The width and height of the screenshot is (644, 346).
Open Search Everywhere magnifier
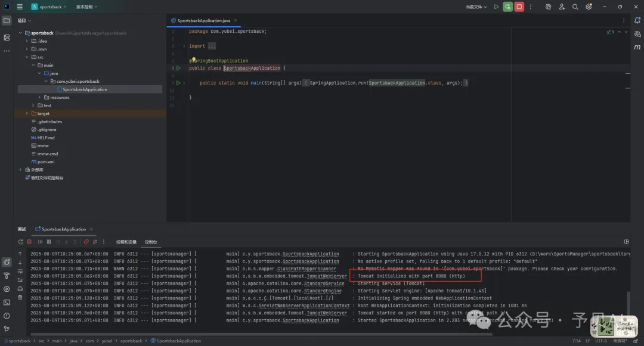[x=575, y=7]
